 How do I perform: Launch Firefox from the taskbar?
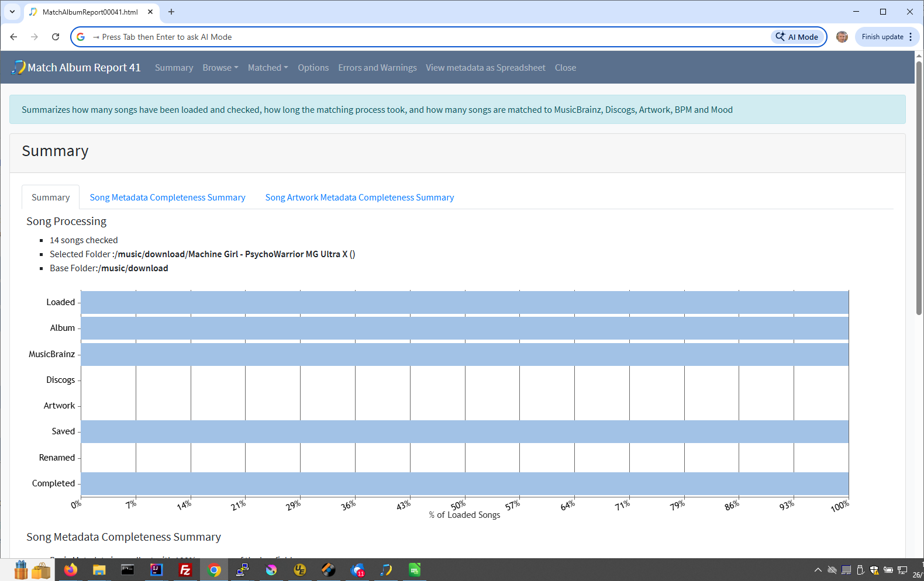coord(71,570)
